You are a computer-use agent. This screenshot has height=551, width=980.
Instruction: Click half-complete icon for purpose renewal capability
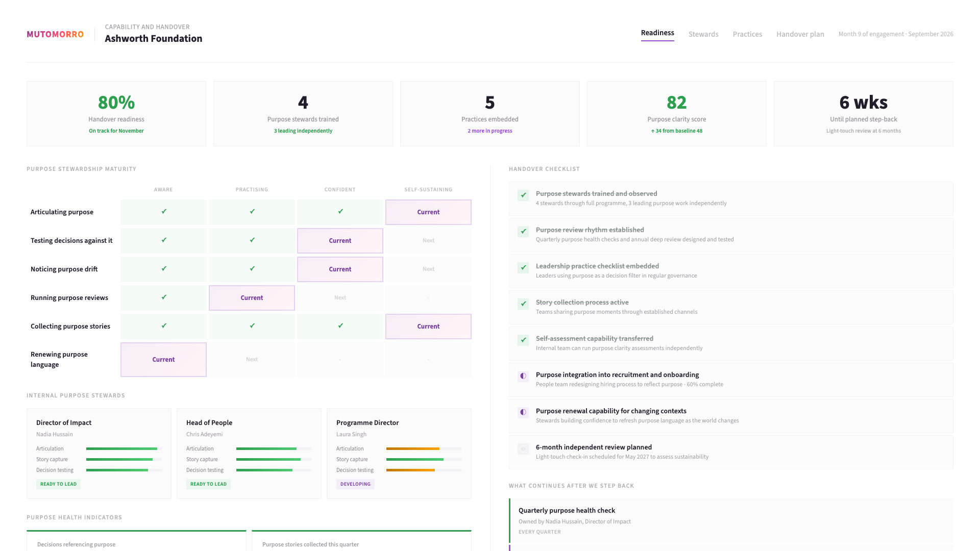[x=523, y=412]
